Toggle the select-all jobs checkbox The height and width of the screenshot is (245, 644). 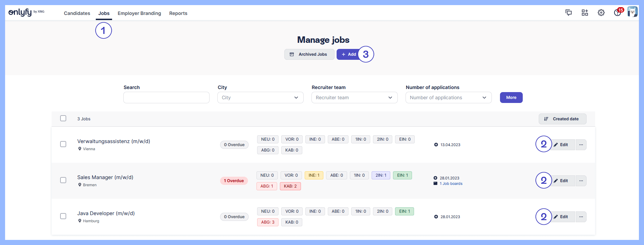point(63,118)
